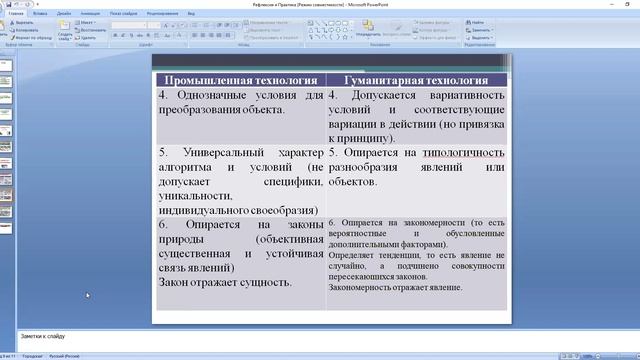
Task: Select the last slide thumbnail in panel
Action: tap(6, 227)
